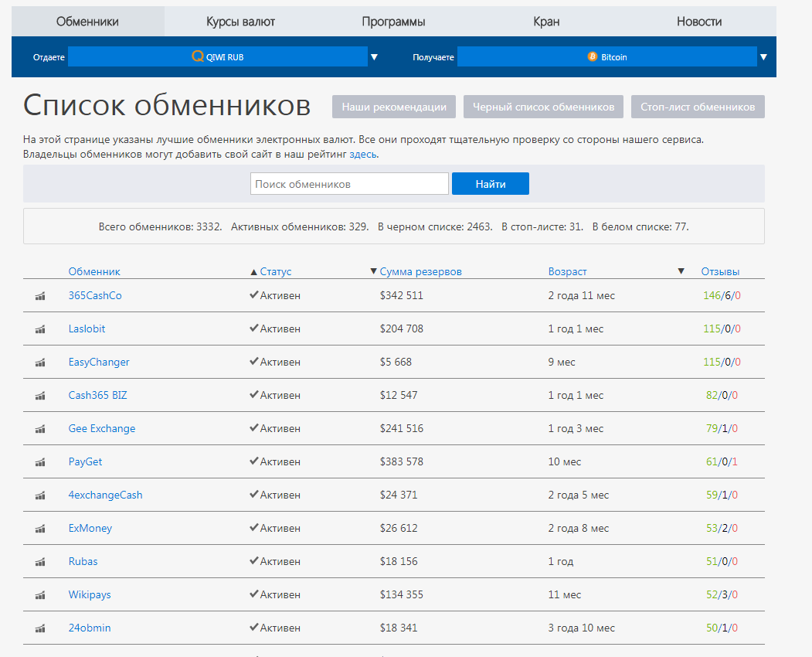Click the signal icon for 24obmin
812x657 pixels.
[x=39, y=628]
